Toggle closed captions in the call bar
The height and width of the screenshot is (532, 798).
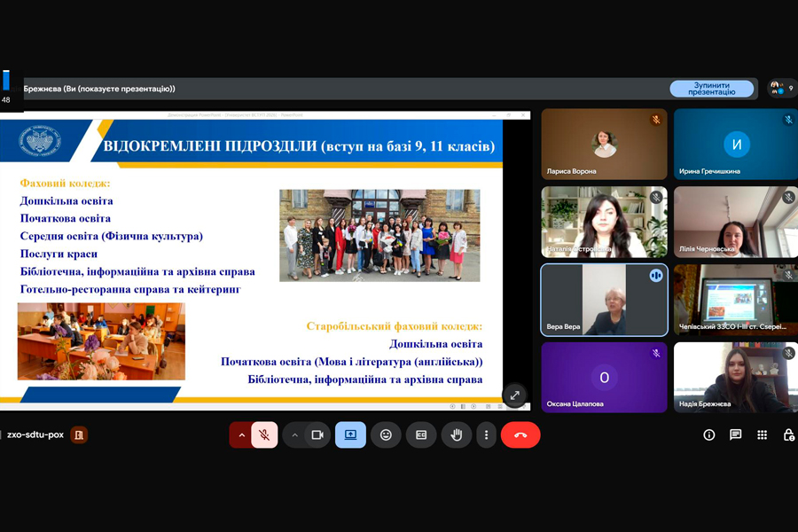tap(421, 435)
